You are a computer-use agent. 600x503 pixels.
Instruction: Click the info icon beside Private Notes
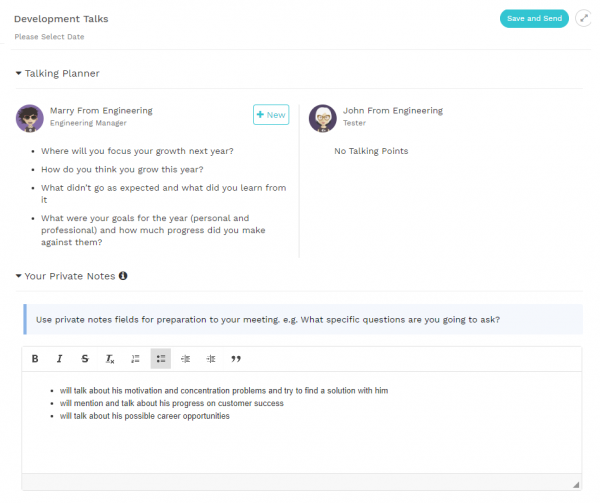coord(123,276)
